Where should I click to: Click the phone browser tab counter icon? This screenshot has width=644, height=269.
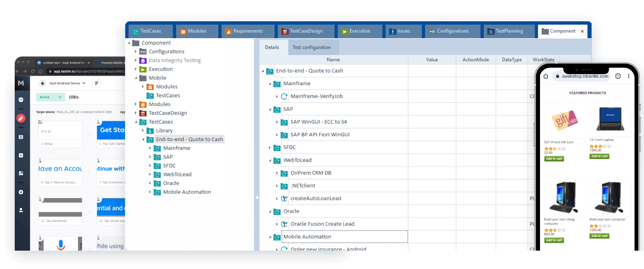click(x=618, y=76)
